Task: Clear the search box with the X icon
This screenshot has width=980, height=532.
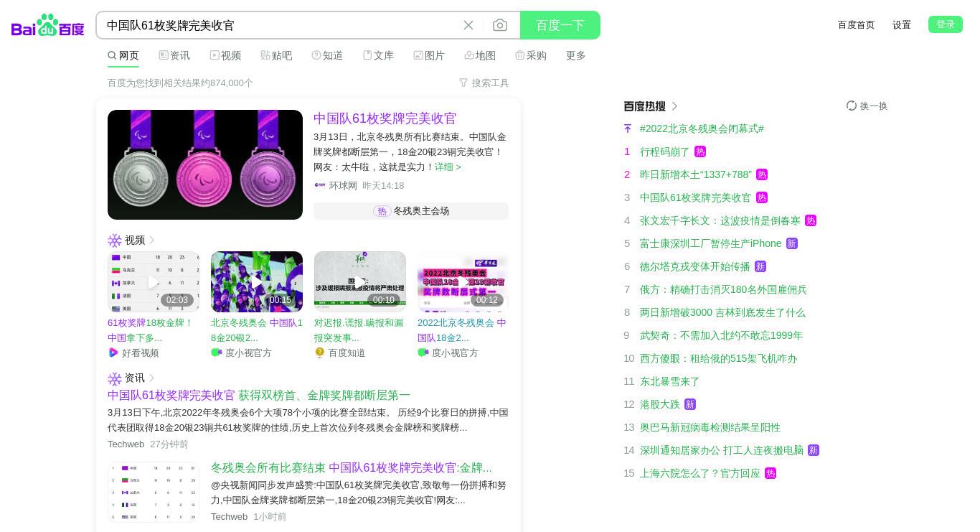Action: coord(468,25)
